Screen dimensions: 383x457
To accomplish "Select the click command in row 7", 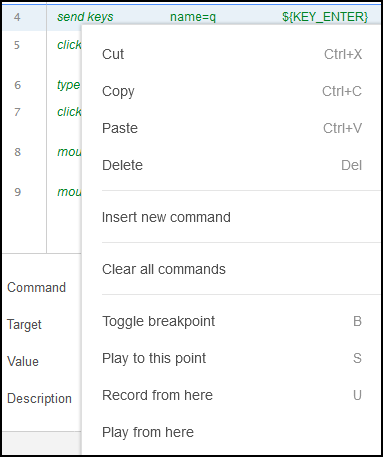I will [69, 112].
